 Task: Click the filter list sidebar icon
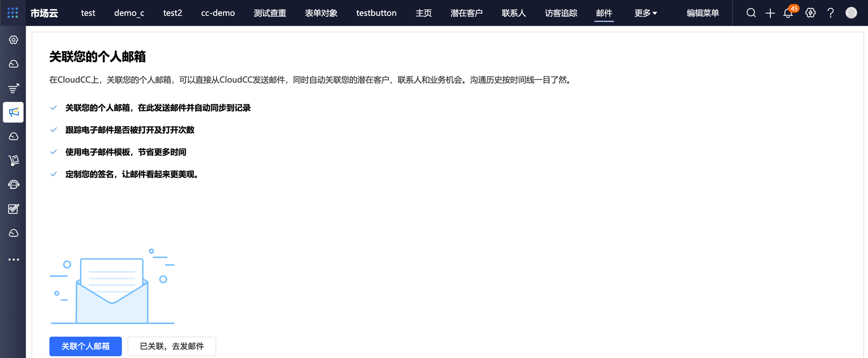[13, 89]
